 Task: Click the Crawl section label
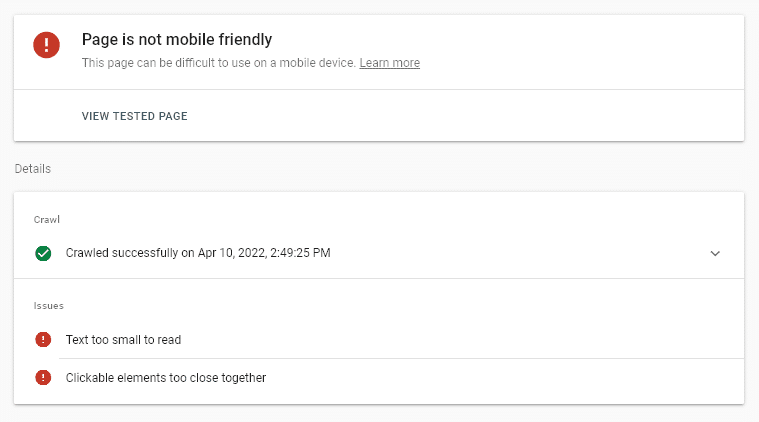tap(46, 220)
